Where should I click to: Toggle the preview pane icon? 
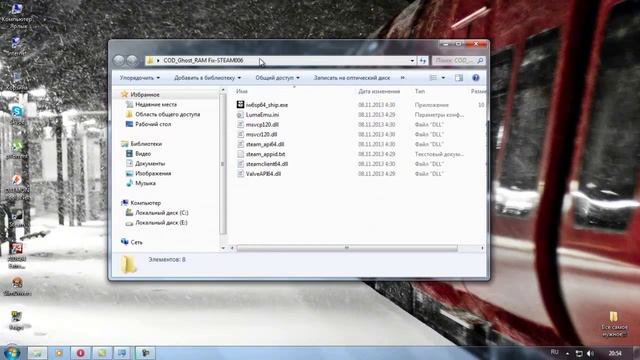459,78
